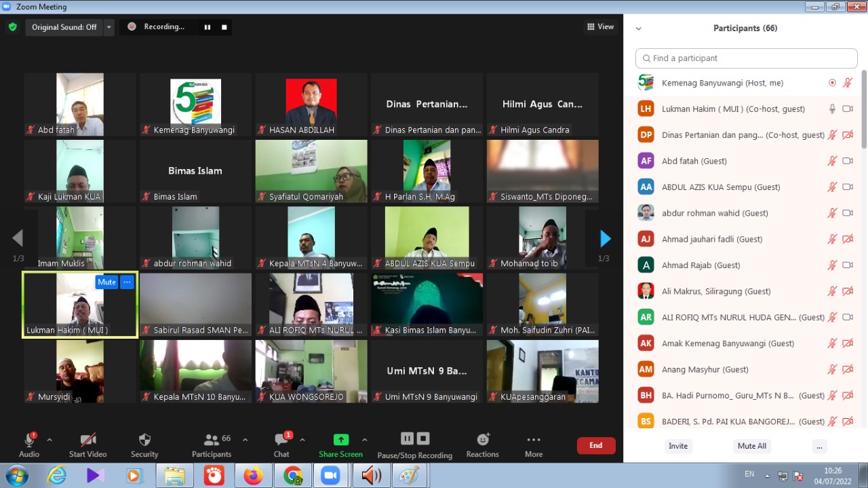
Task: Open the Reactions emoji menu
Action: pyautogui.click(x=482, y=445)
